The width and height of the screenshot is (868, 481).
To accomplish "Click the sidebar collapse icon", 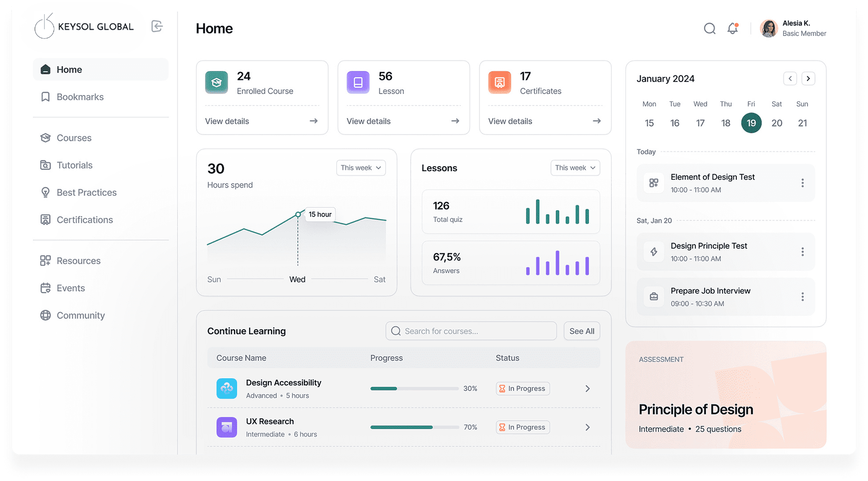I will 157,26.
